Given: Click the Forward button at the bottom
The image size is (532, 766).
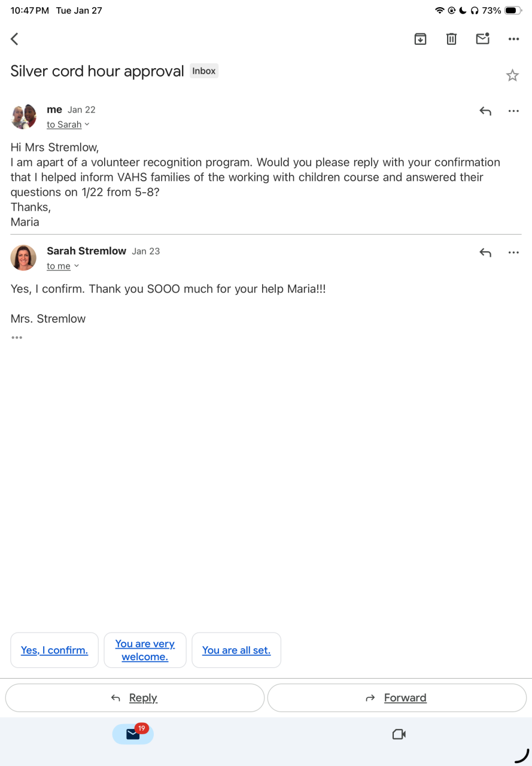Looking at the screenshot, I should (397, 698).
